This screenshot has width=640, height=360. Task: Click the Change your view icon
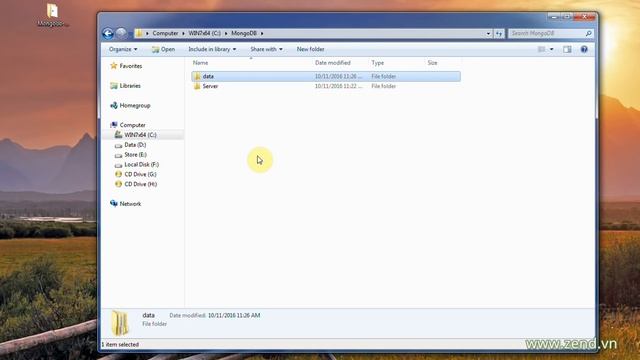tap(542, 49)
